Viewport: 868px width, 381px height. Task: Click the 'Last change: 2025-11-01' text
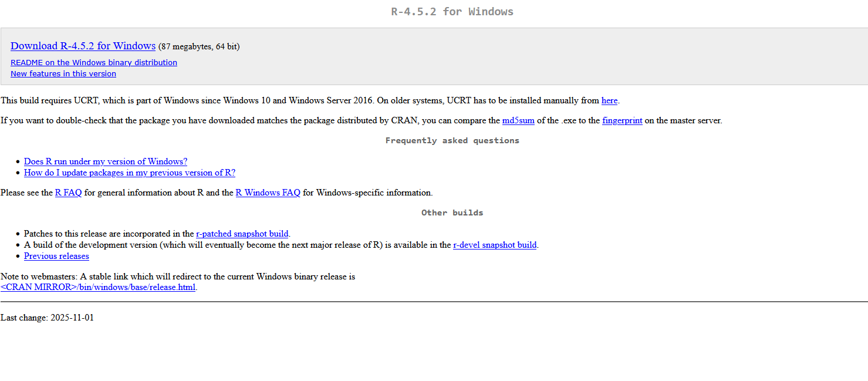click(47, 318)
